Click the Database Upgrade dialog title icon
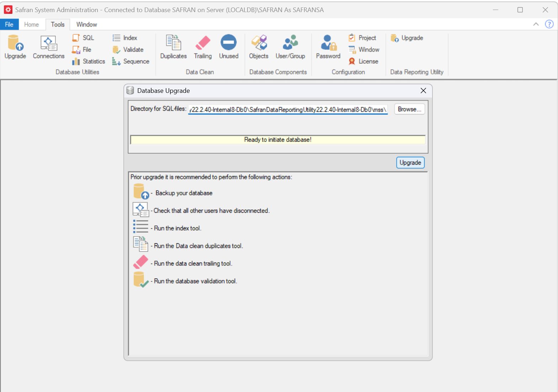Image resolution: width=558 pixels, height=392 pixels. (x=130, y=90)
